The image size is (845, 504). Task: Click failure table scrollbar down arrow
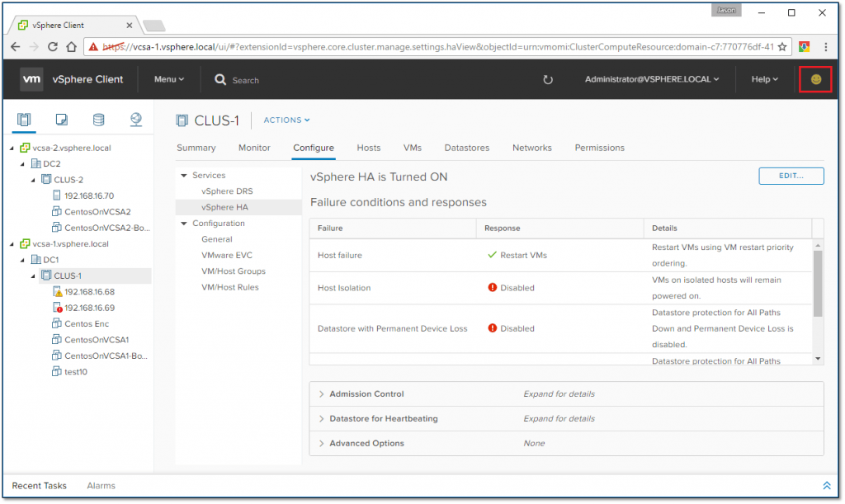pos(818,359)
